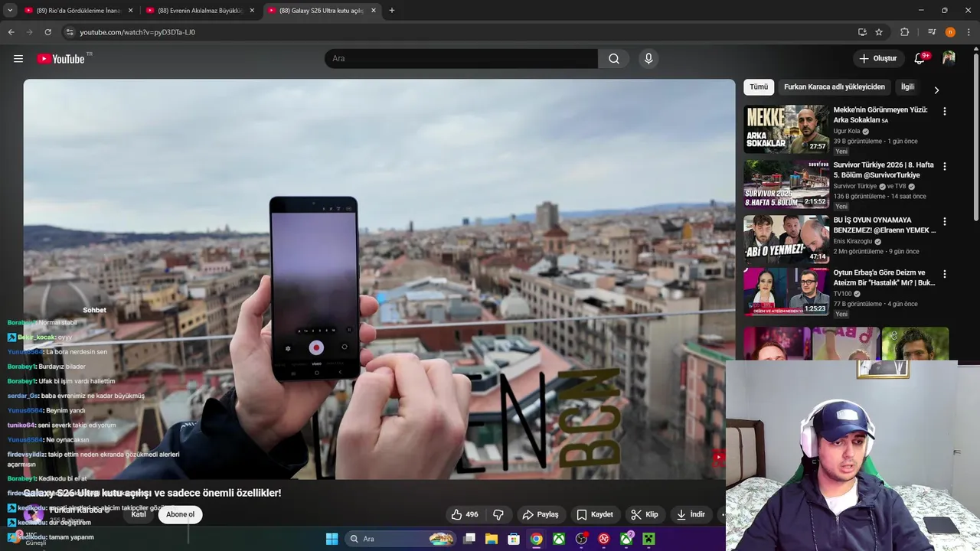Like the video with thumbs up
The width and height of the screenshot is (980, 551).
pos(465,514)
